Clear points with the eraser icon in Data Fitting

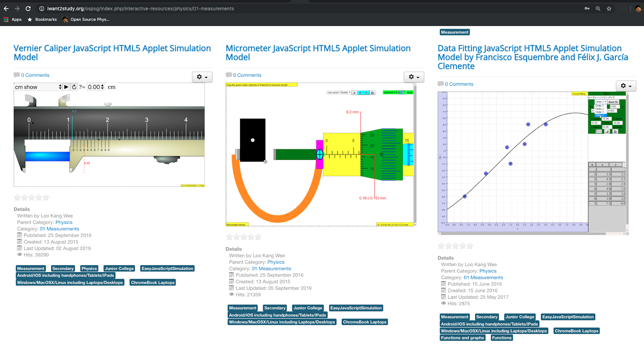pyautogui.click(x=607, y=132)
